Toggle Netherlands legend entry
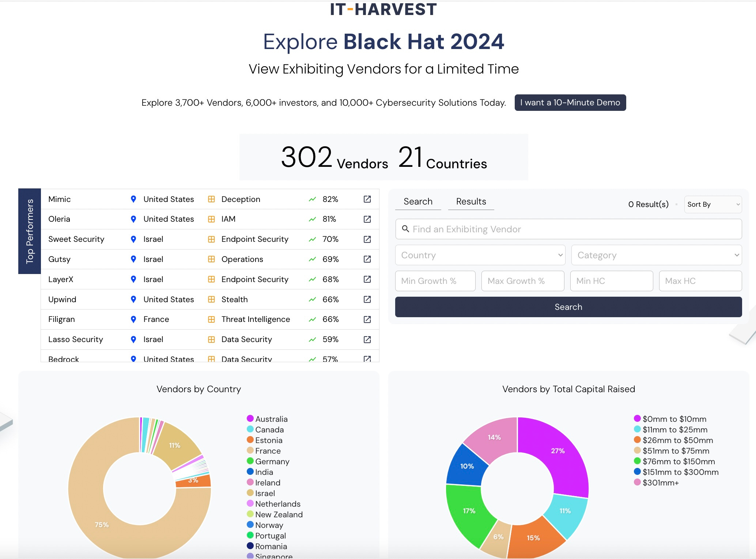Screen dimensions: 756x559 coord(273,504)
